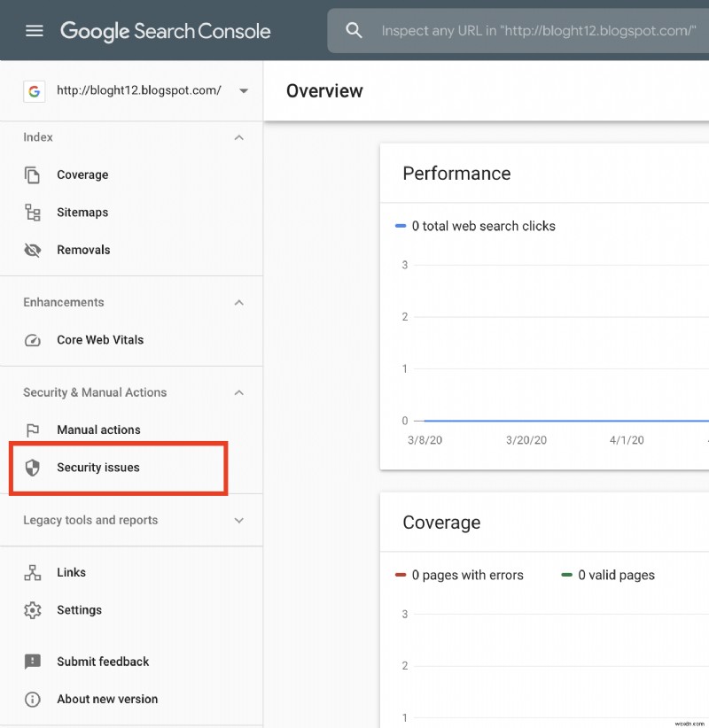Click the Inspect any URL search field

(523, 29)
